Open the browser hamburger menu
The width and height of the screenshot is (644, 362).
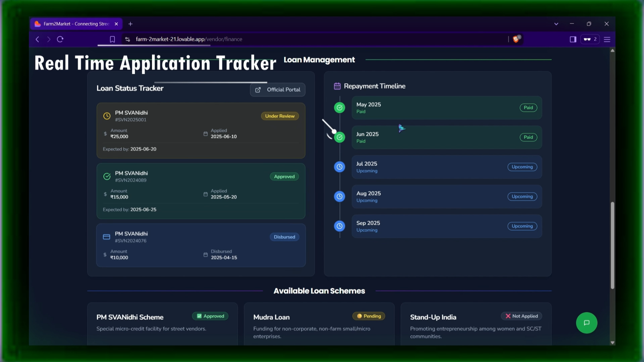coord(607,39)
